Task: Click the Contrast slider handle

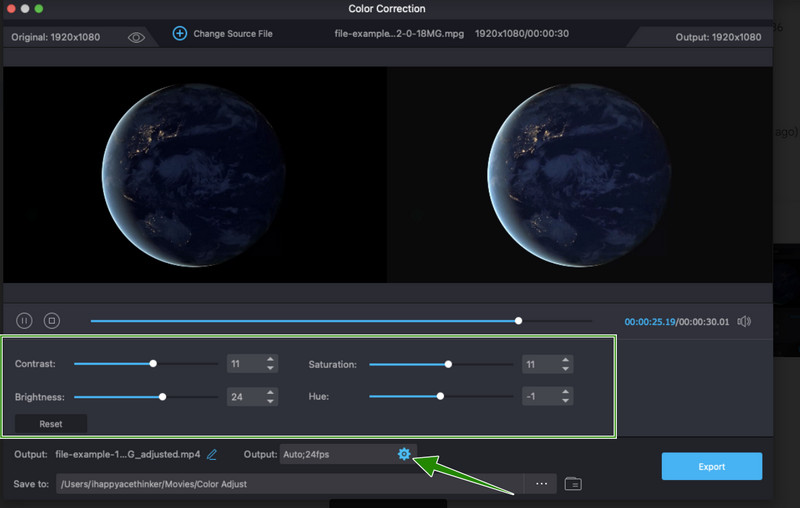Action: coord(153,364)
